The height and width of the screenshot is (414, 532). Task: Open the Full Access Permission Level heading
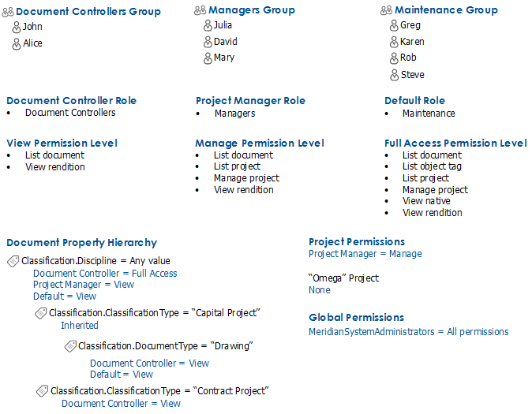coord(455,143)
